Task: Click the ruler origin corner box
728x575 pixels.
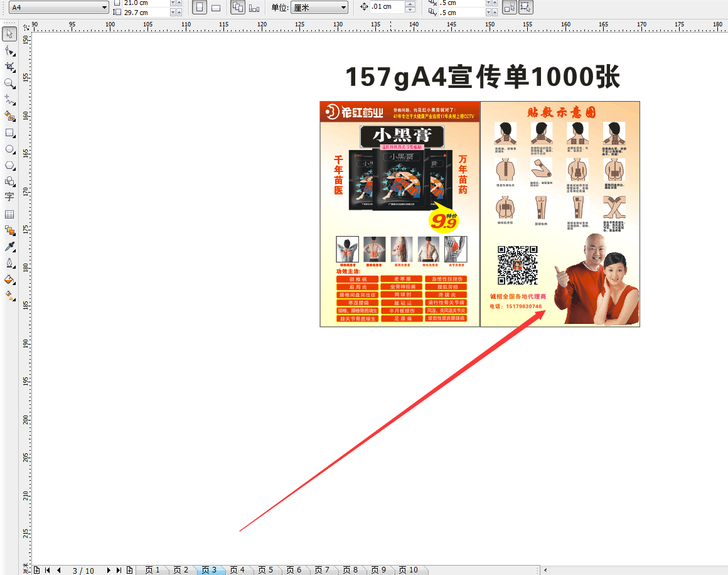Action: [x=26, y=28]
